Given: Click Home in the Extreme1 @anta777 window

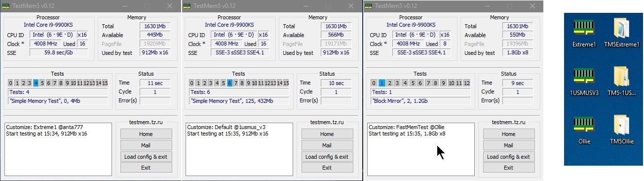Looking at the screenshot, I should (x=146, y=134).
